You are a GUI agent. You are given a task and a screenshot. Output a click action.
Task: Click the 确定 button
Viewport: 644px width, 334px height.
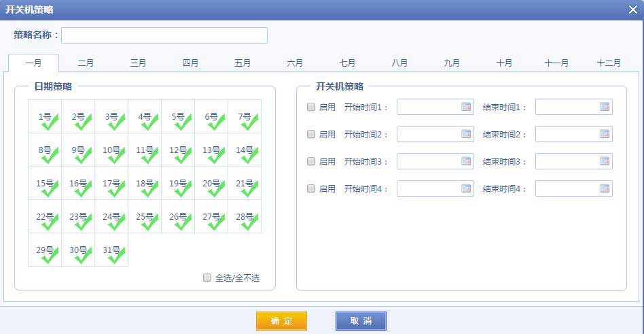[281, 321]
